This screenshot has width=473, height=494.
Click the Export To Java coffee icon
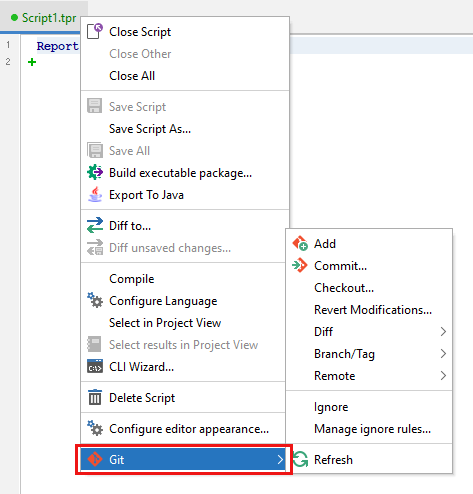click(x=95, y=194)
